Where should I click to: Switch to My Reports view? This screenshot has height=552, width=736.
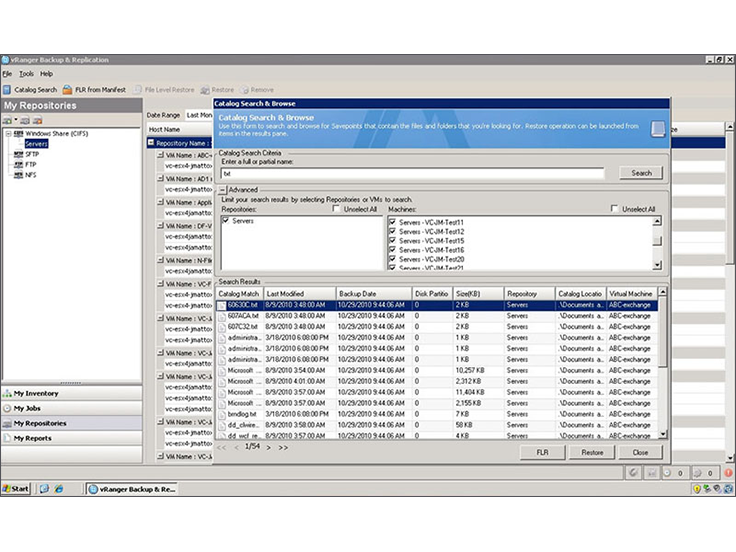(71, 438)
